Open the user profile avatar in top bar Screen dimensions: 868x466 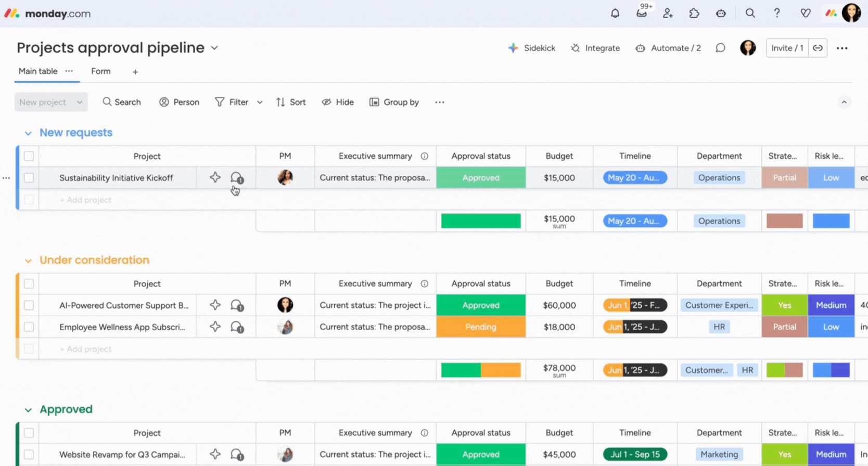tap(851, 13)
